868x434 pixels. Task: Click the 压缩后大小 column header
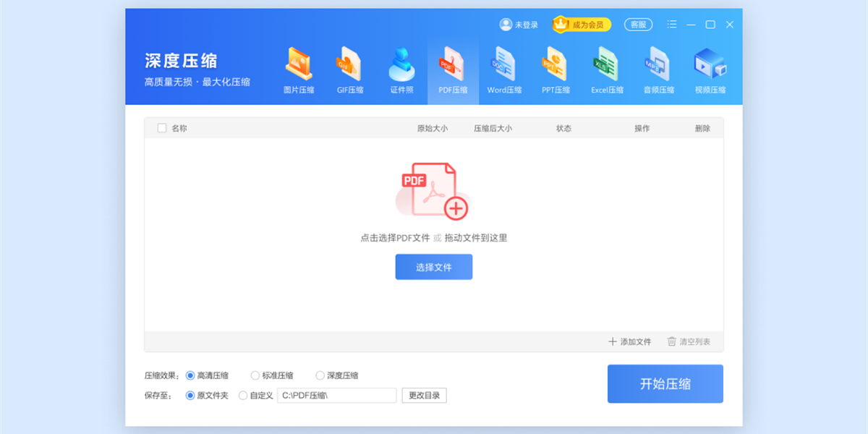(493, 128)
